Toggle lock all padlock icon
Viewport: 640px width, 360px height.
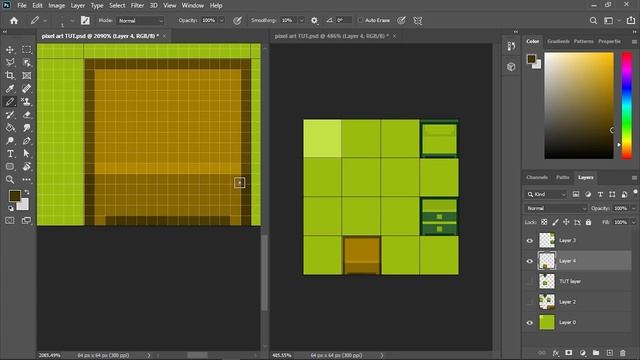coord(588,222)
